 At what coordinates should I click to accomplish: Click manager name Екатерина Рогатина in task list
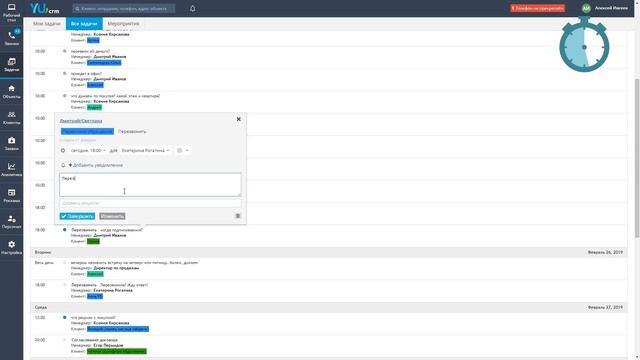113,291
